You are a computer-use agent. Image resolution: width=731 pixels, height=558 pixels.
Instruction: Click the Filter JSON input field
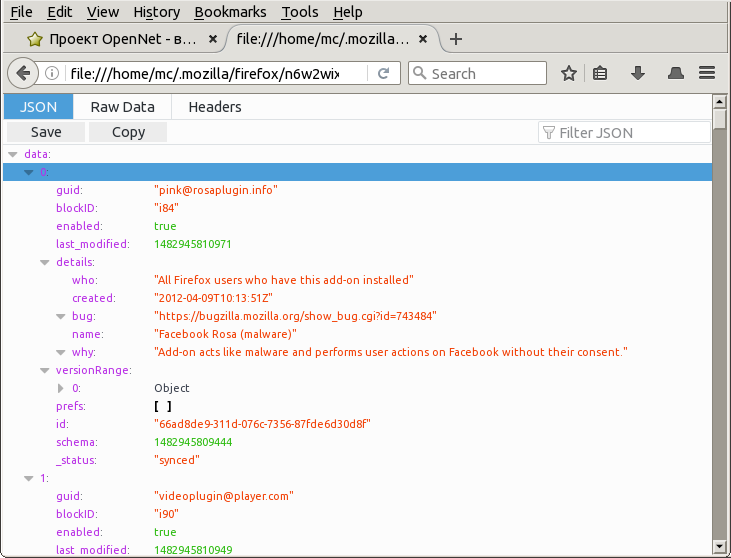point(631,132)
